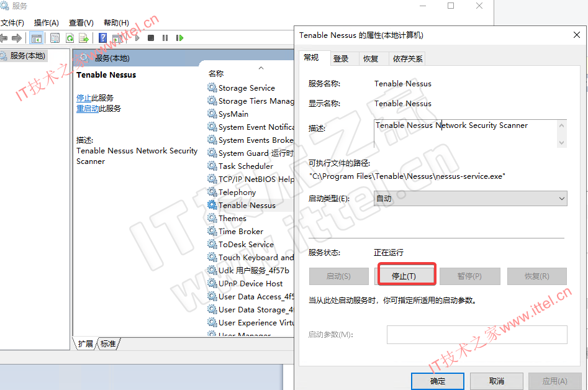Viewport: 588px width, 390px height.
Task: Select the User Data Storage service row
Action: (x=251, y=309)
